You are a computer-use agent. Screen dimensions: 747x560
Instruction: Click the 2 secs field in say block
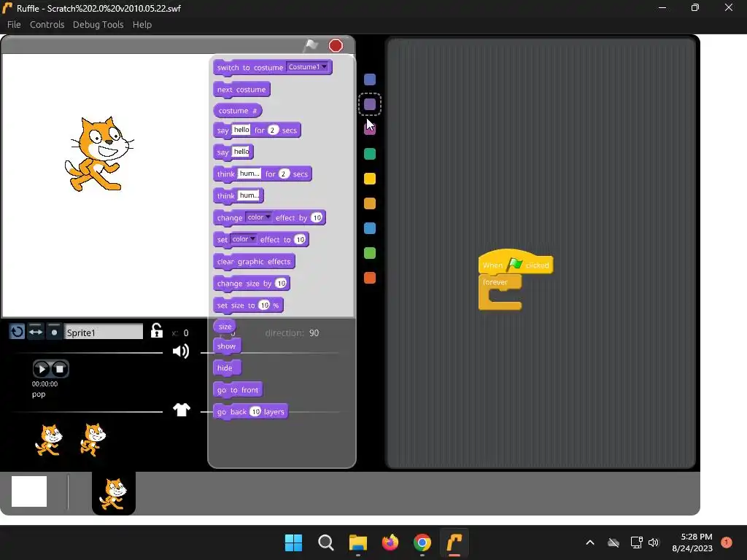pyautogui.click(x=273, y=130)
